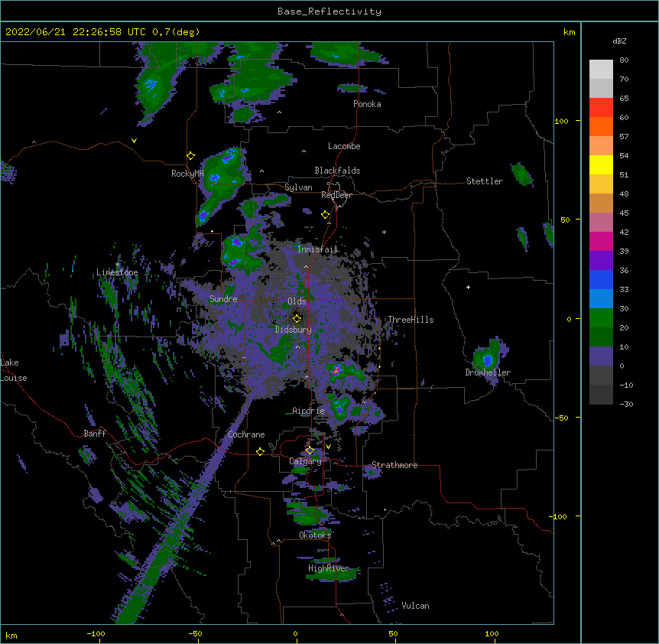The image size is (659, 644).
Task: Click the Base_Reflectivity title
Action: [329, 11]
